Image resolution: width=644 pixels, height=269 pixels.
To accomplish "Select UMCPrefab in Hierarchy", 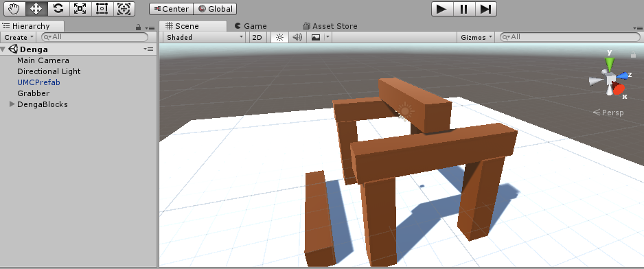I will coord(38,82).
